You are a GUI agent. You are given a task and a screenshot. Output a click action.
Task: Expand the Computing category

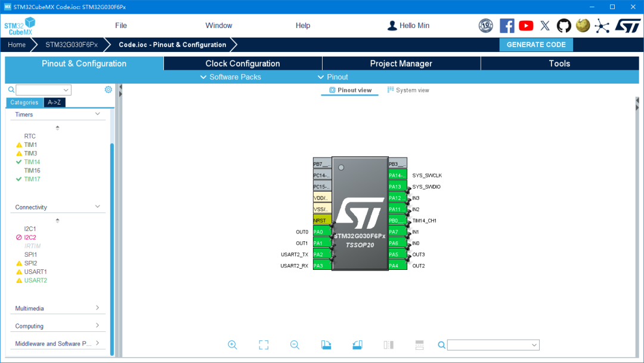[98, 325]
